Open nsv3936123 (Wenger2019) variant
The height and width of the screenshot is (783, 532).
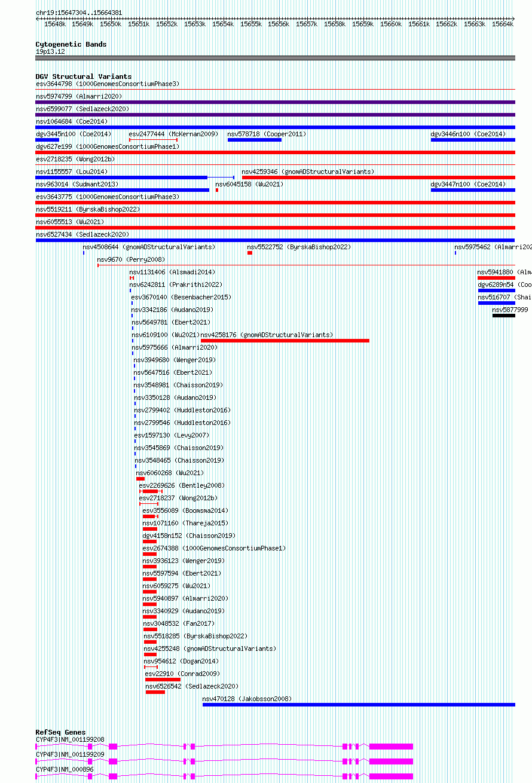[184, 561]
